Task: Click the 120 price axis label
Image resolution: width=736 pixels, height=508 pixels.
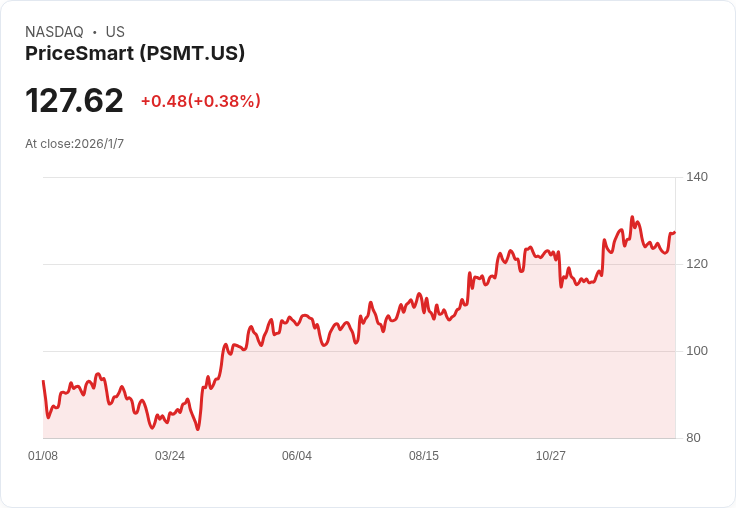Action: point(697,264)
